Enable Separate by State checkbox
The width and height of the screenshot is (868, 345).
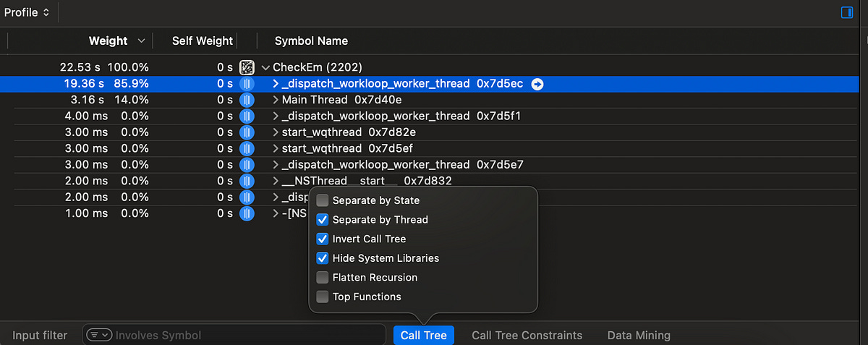[323, 200]
